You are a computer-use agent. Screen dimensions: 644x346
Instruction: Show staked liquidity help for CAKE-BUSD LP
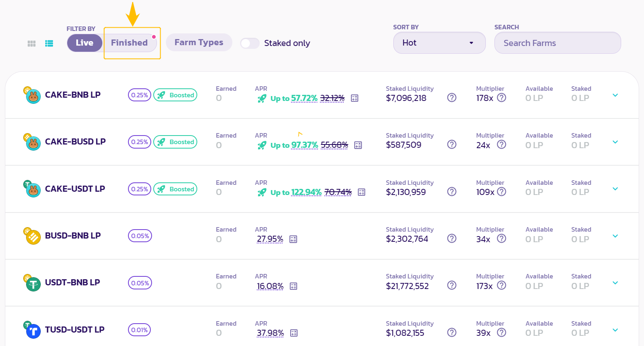452,145
